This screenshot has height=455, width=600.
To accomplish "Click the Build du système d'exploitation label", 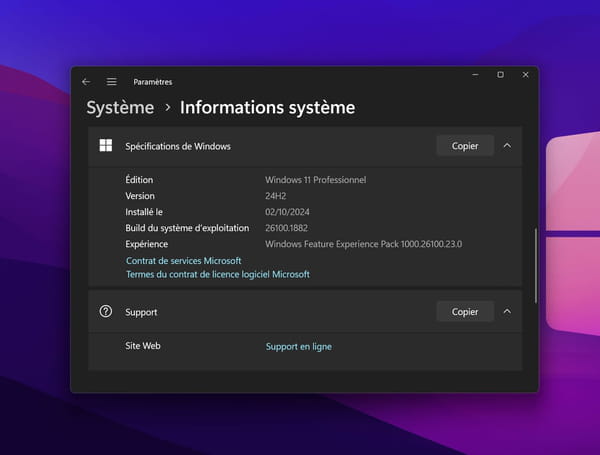I will (x=187, y=228).
